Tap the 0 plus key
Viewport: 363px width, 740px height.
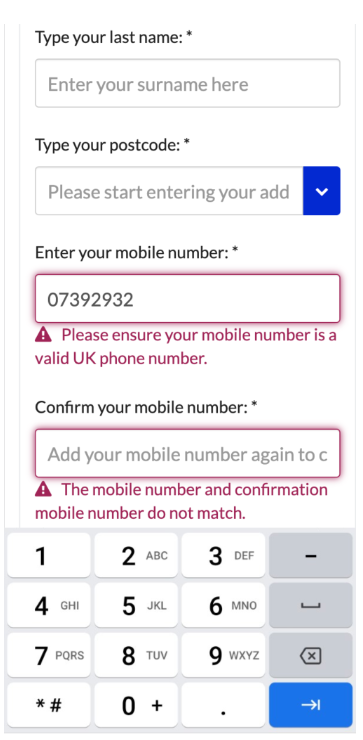(136, 705)
